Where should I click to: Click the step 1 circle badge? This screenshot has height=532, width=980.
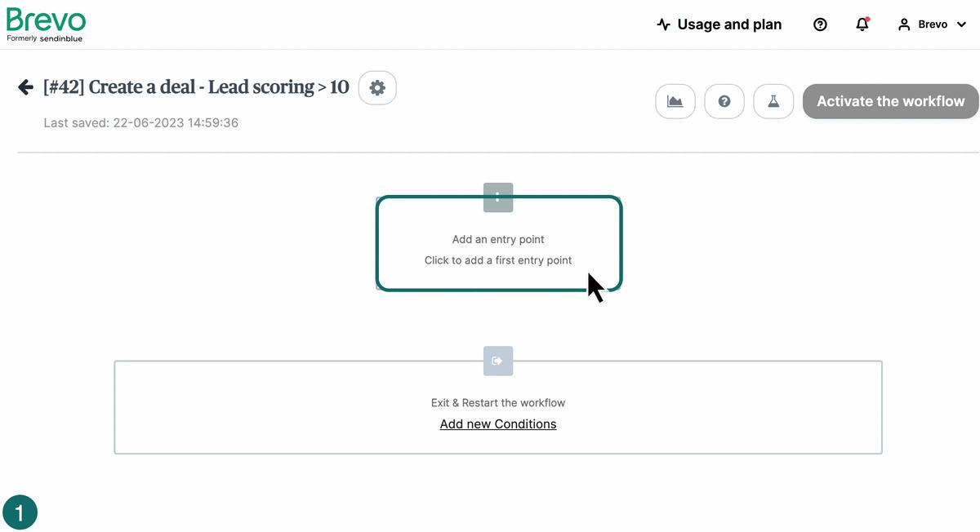click(x=20, y=512)
